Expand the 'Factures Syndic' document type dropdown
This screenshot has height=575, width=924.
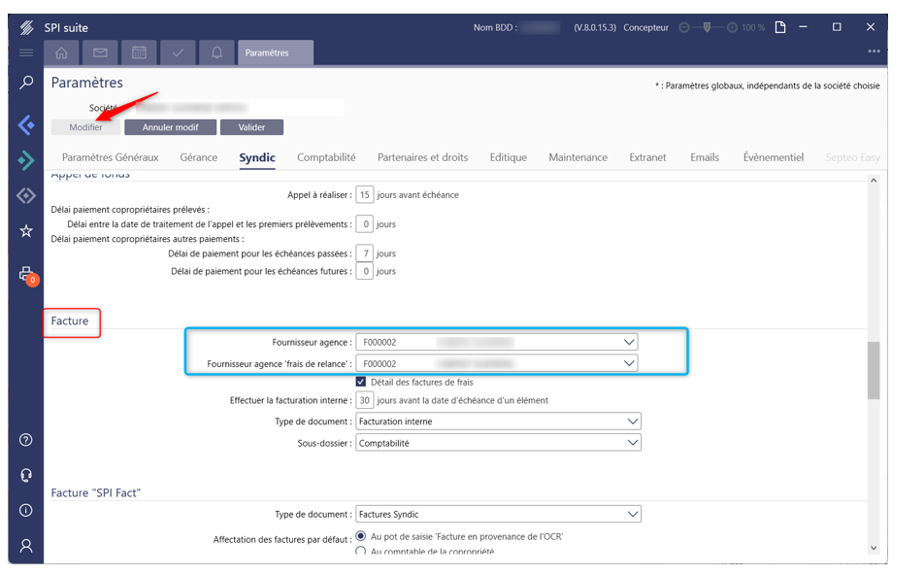pyautogui.click(x=633, y=514)
